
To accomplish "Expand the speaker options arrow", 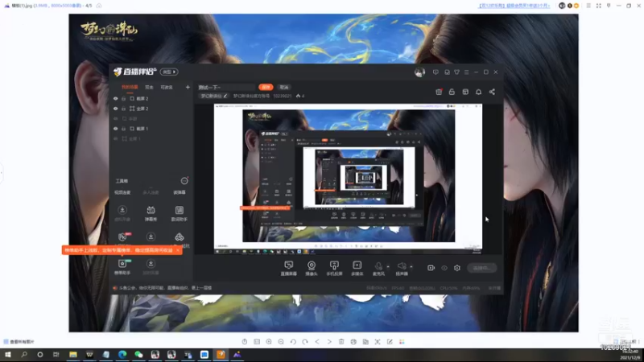I will tap(411, 267).
